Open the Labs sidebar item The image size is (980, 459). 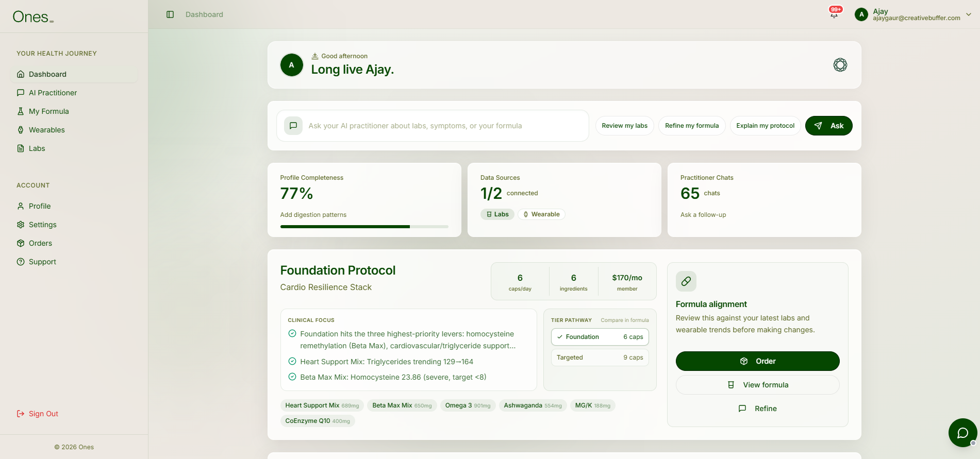[x=74, y=148]
